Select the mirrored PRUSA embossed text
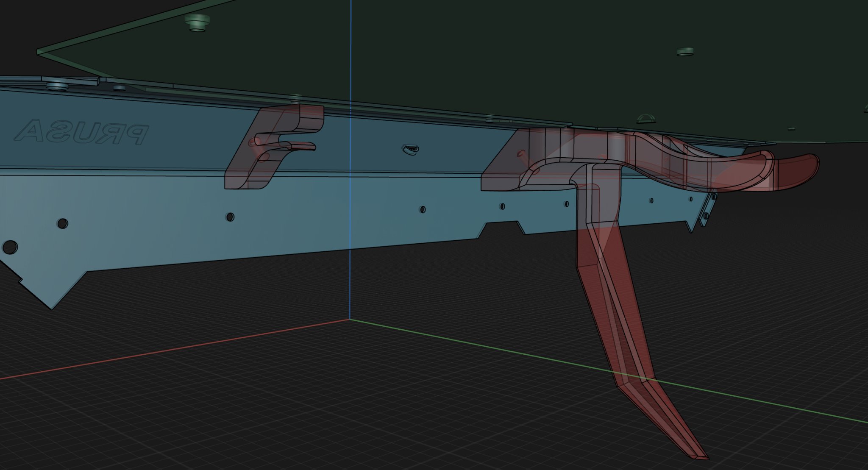Image resolution: width=868 pixels, height=470 pixels. click(81, 132)
